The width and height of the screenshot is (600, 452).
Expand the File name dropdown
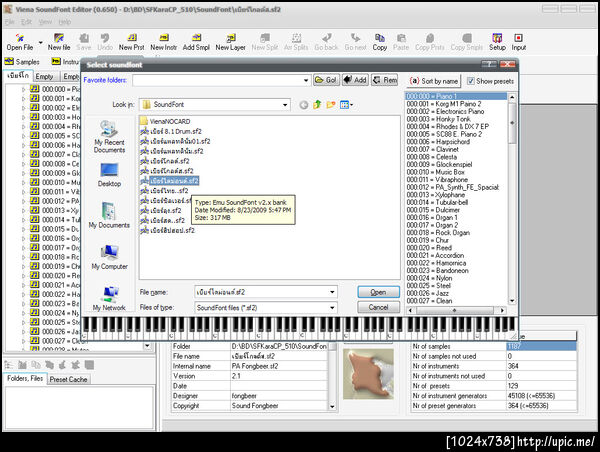tap(332, 292)
